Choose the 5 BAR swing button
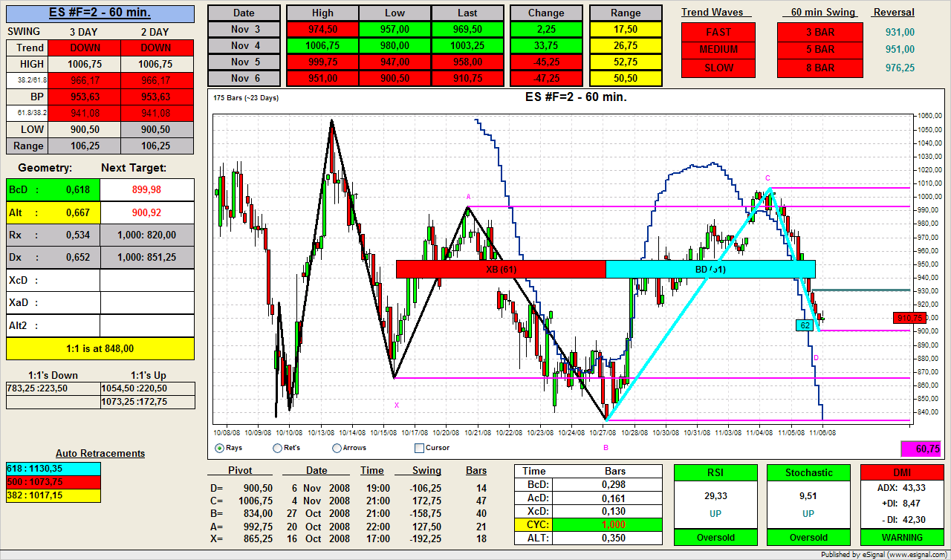Image resolution: width=951 pixels, height=560 pixels. point(819,50)
